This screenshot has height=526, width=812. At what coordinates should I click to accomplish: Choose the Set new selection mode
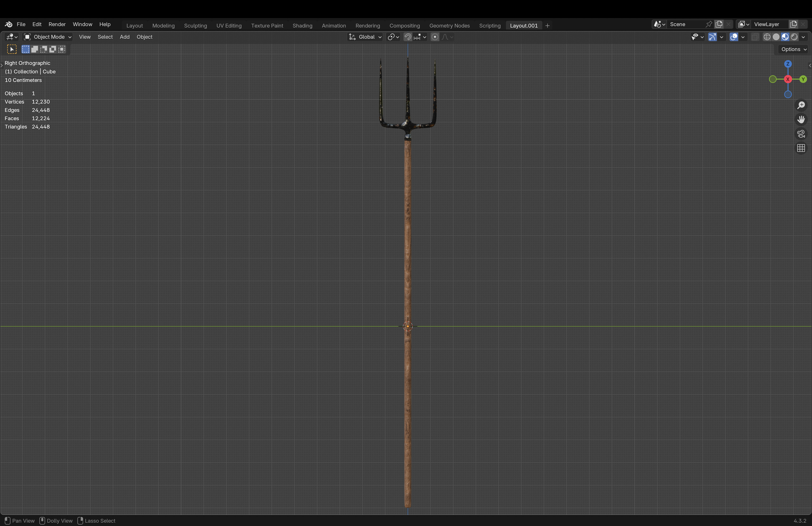[x=26, y=49]
